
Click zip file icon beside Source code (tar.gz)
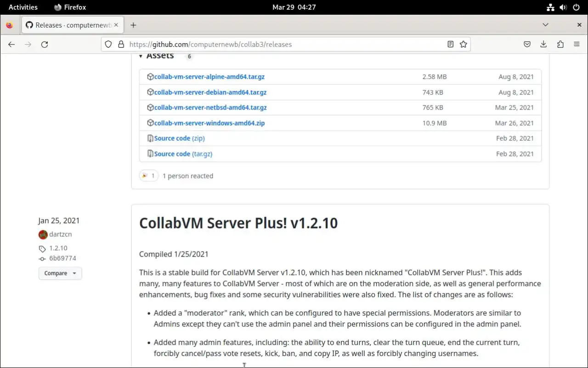coord(150,154)
